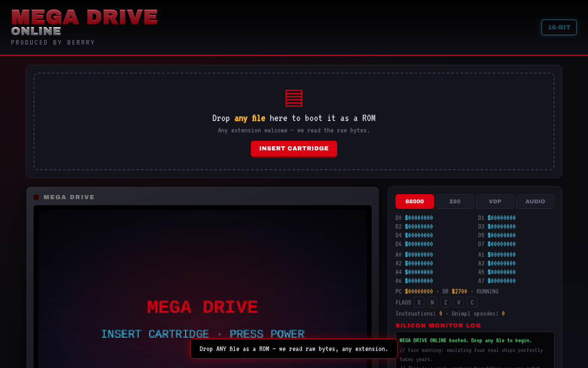The width and height of the screenshot is (588, 368).
Task: Click the MEGA DRIVE console panel label
Action: point(69,197)
